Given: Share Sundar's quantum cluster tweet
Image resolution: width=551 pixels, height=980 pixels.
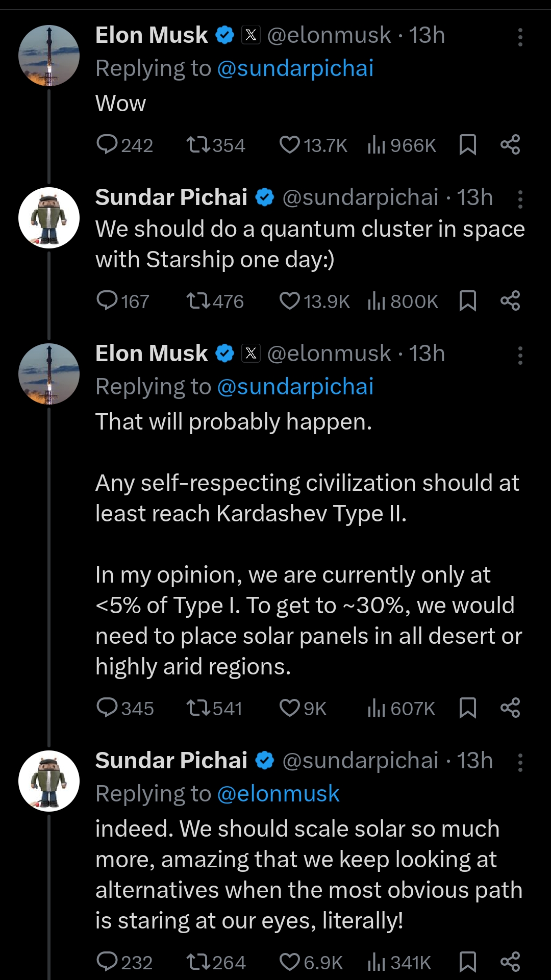Looking at the screenshot, I should [x=510, y=300].
